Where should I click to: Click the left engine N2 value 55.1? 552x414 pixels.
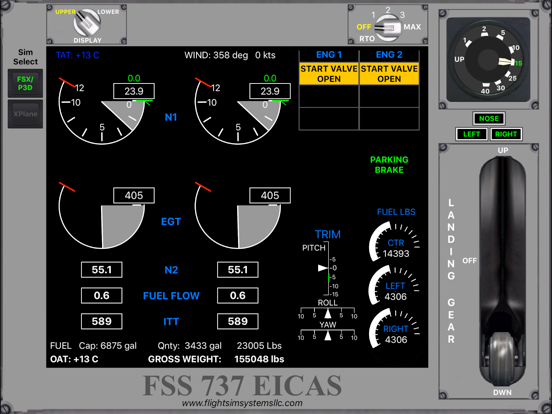tap(102, 270)
